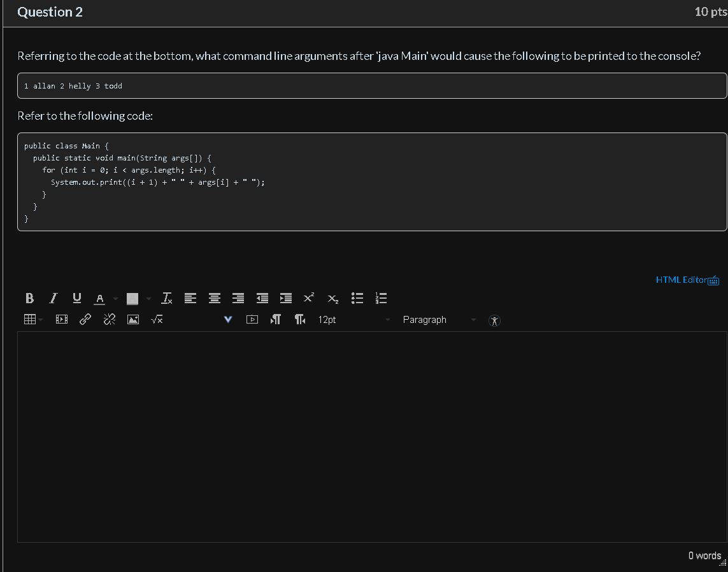Insert a link with the chain icon

[85, 319]
